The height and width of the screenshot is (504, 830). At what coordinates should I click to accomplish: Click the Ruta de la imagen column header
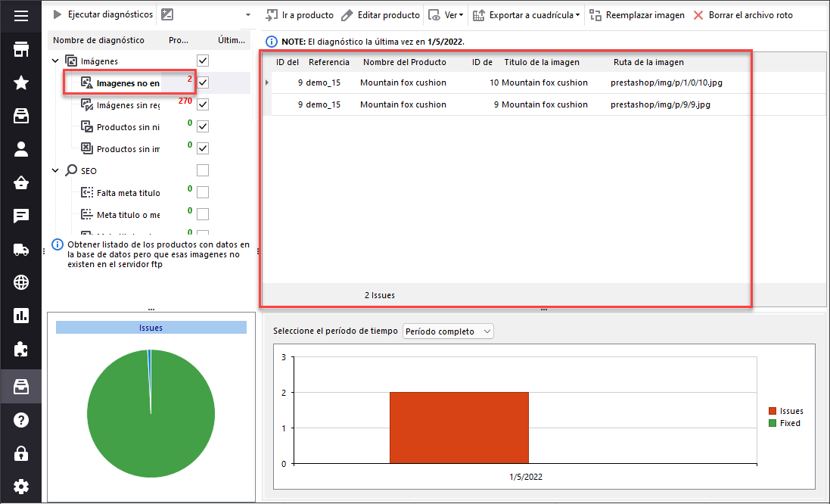tap(648, 62)
